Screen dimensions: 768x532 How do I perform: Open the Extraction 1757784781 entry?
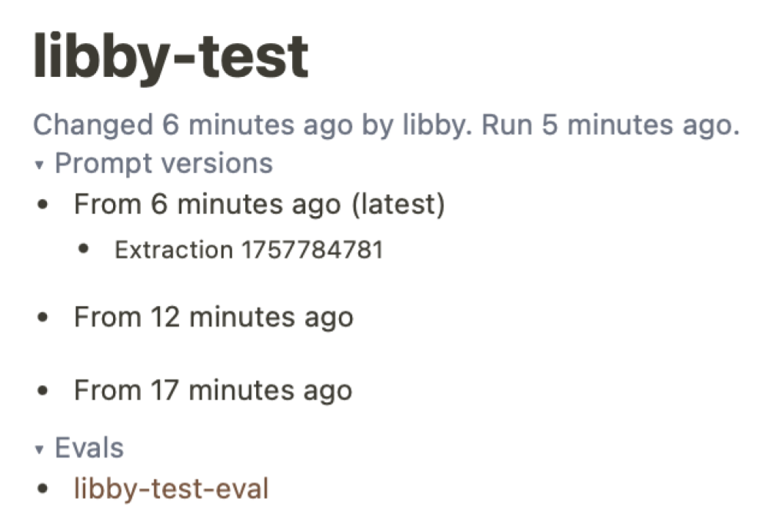pyautogui.click(x=248, y=250)
